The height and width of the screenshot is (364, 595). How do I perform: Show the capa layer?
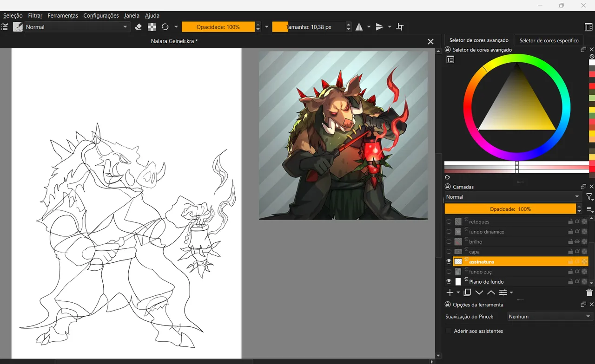[x=449, y=252]
